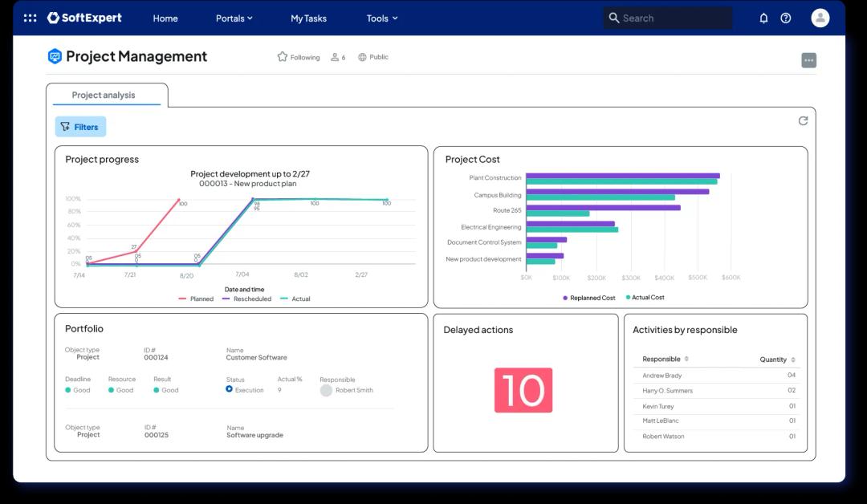Click the three-dot more options button
The height and width of the screenshot is (504, 867).
(808, 60)
